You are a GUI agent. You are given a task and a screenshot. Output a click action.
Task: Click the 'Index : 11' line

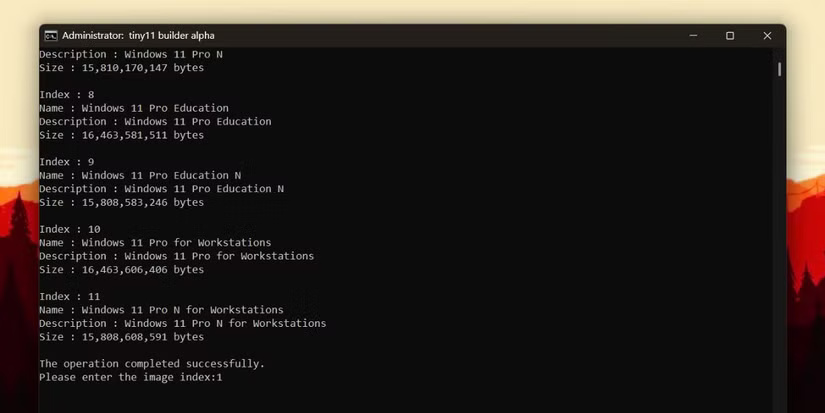[x=70, y=297]
